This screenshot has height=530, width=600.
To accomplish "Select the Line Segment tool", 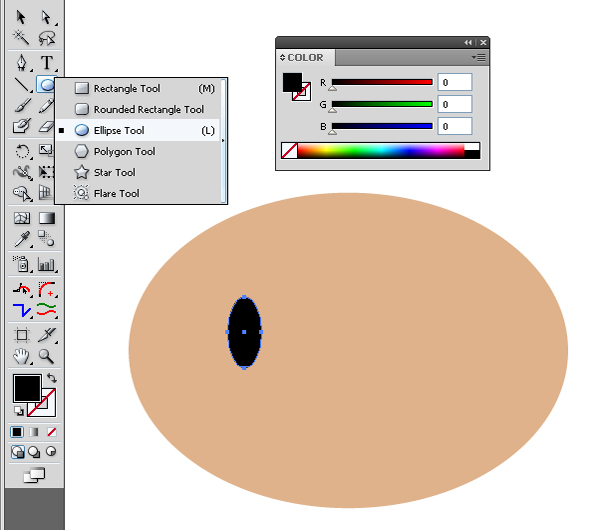I will [x=21, y=85].
